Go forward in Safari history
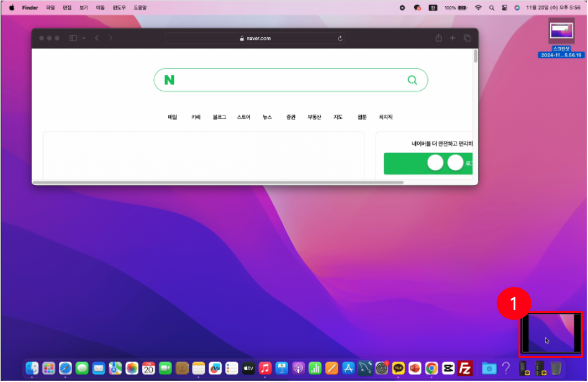This screenshot has height=382, width=588. coord(111,38)
